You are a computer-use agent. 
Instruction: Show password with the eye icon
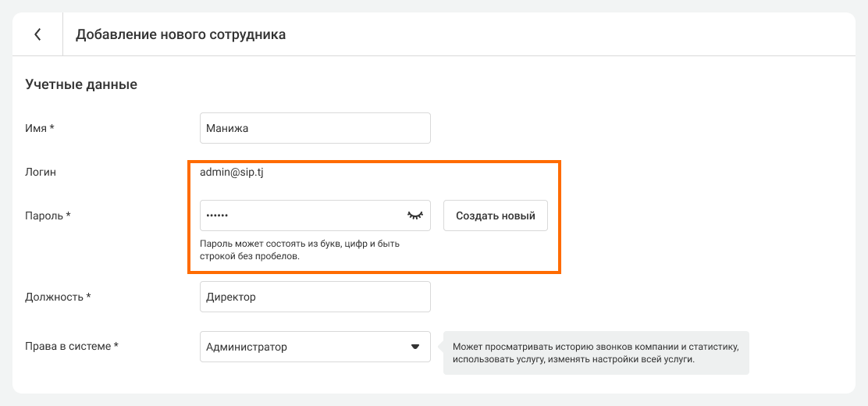click(414, 215)
